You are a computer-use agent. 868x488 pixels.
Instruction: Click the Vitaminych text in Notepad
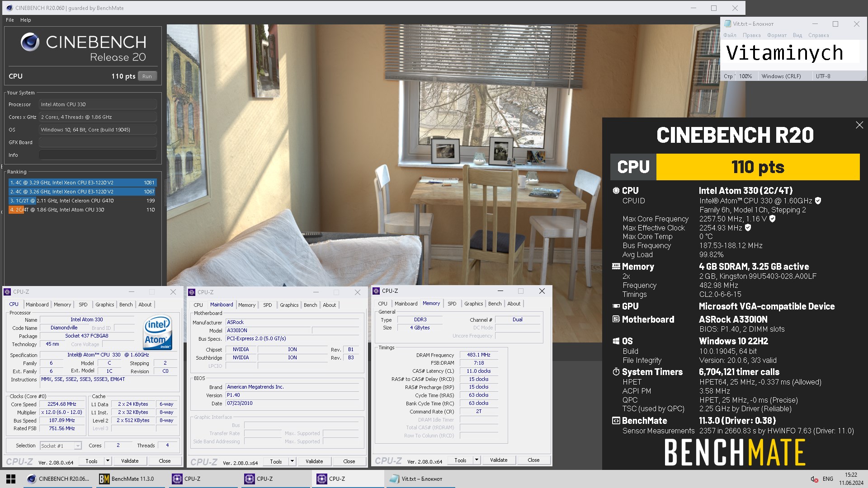click(x=784, y=53)
